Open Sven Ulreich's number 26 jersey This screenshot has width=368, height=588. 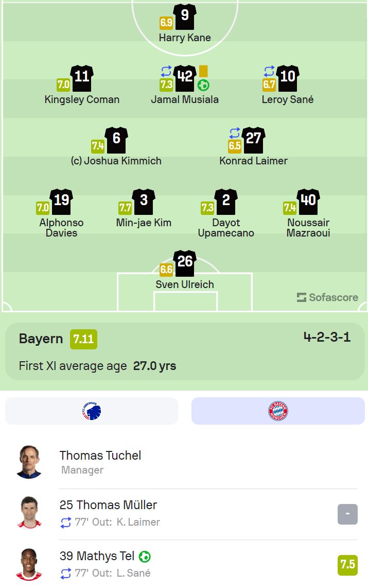coord(185,263)
